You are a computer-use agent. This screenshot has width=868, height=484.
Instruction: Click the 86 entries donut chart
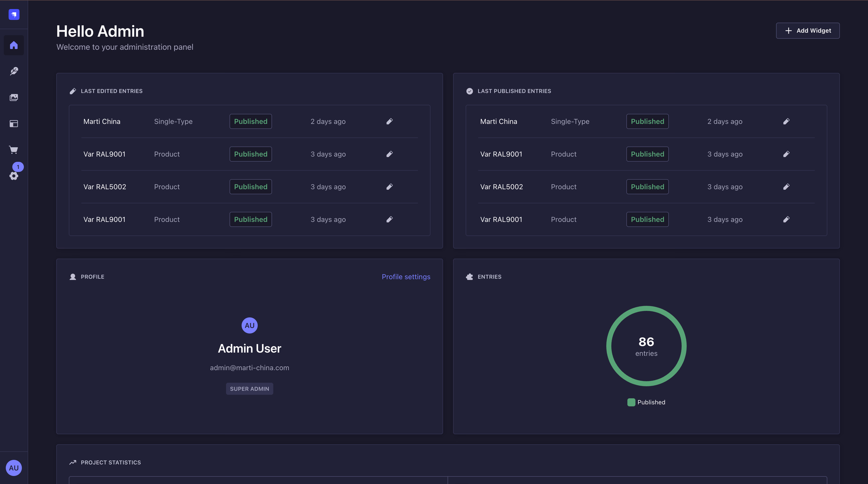[646, 346]
